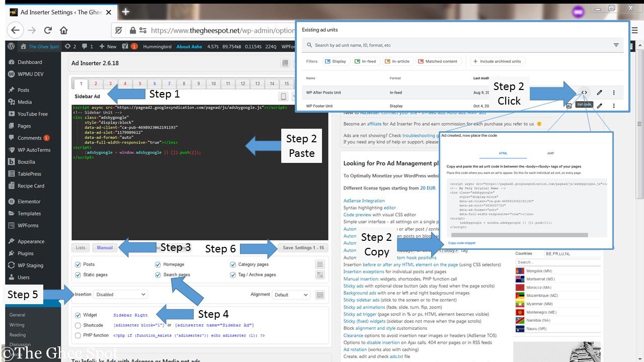
Task: Open Users in the sidebar
Action: coord(24,278)
